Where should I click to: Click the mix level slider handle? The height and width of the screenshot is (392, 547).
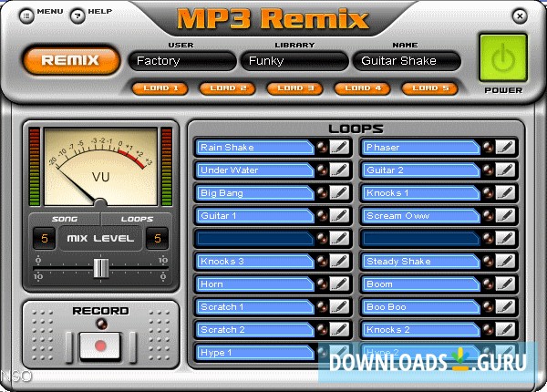[101, 268]
